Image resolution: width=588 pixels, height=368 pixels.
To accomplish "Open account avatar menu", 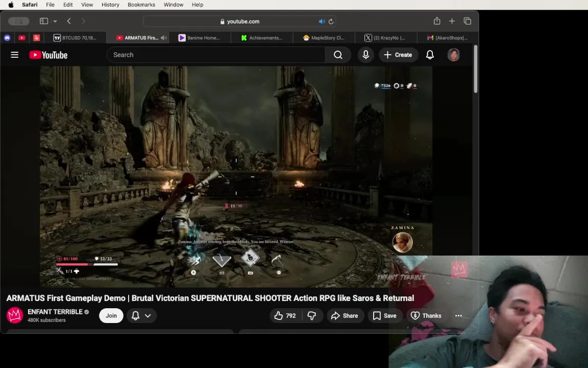I will coord(453,55).
